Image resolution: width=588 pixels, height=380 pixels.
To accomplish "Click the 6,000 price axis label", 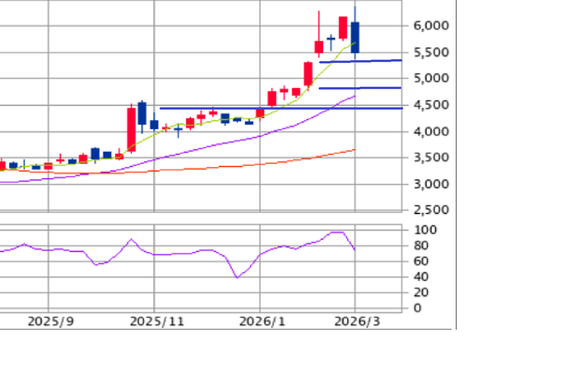I will point(431,26).
